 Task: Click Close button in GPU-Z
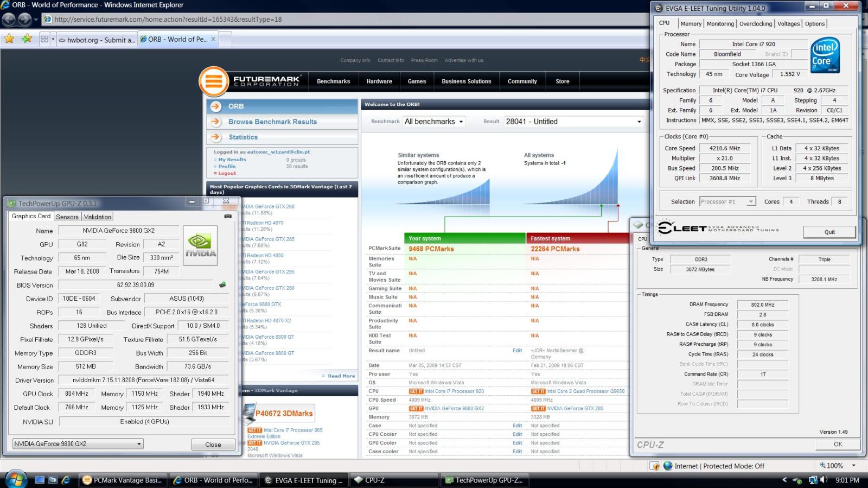coord(213,445)
